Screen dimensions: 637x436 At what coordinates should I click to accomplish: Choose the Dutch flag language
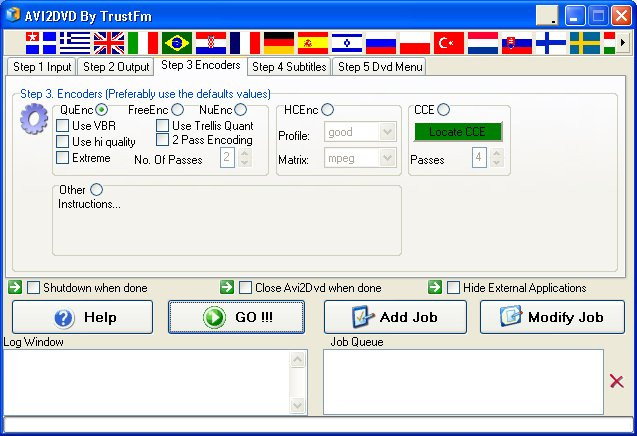tap(483, 43)
